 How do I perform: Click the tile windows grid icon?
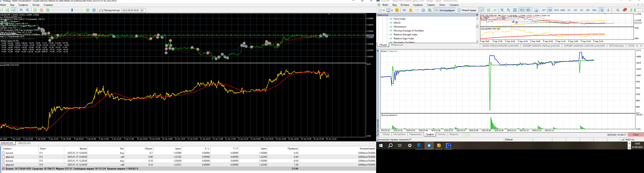[515, 10]
